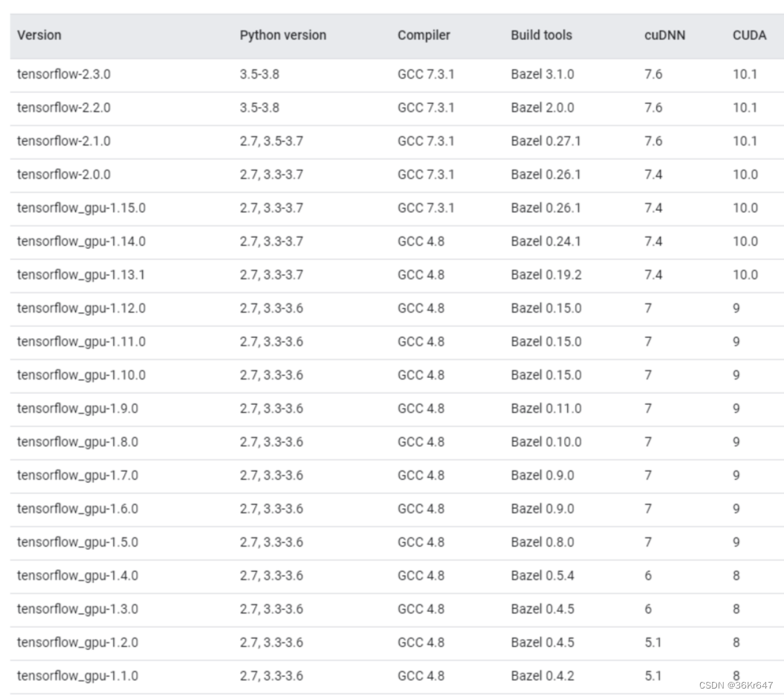
Task: Click the Build tools column header
Action: point(542,36)
